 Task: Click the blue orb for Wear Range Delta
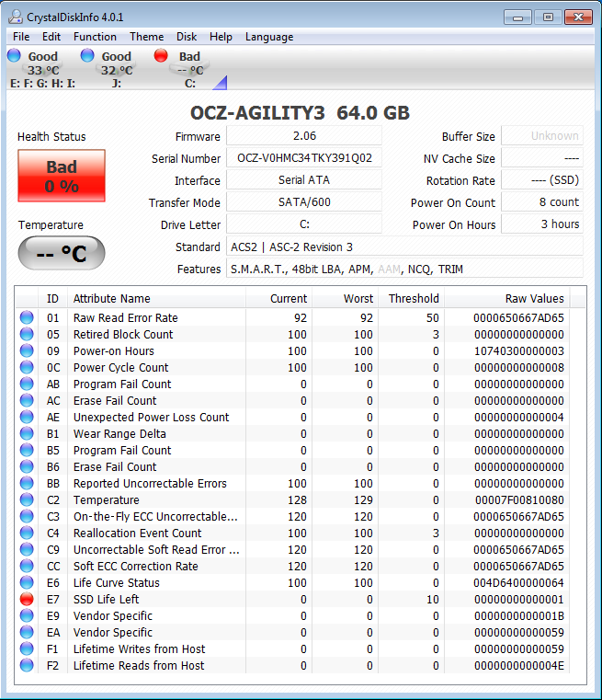27,433
